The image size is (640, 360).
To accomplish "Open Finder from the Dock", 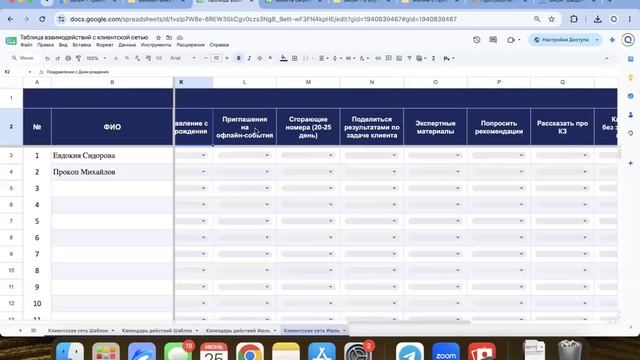I will (70, 352).
